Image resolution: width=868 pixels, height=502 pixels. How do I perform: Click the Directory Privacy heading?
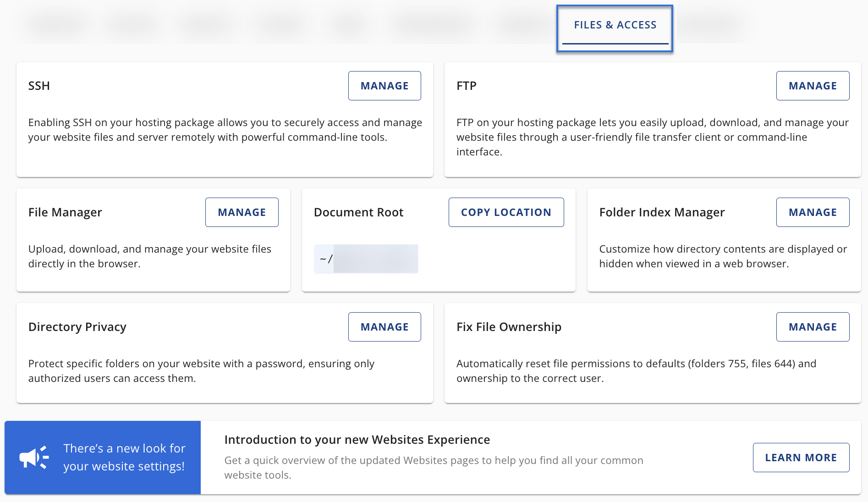[x=77, y=327]
